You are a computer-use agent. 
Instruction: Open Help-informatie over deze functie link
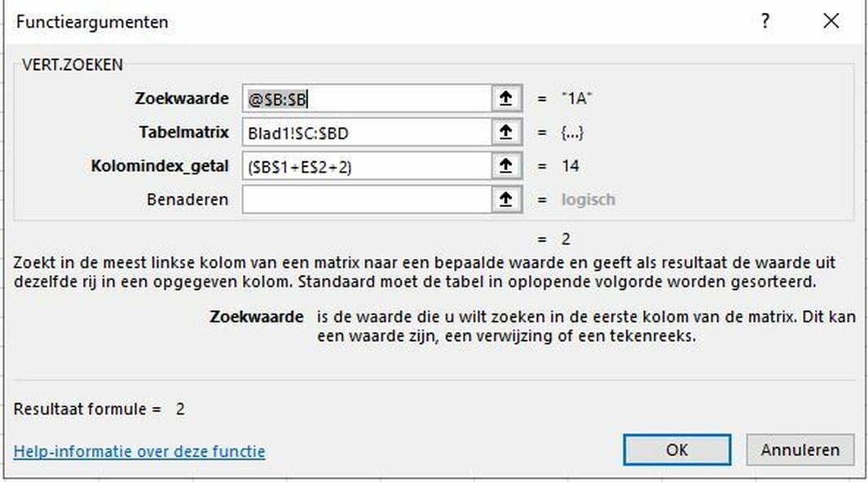tap(139, 451)
